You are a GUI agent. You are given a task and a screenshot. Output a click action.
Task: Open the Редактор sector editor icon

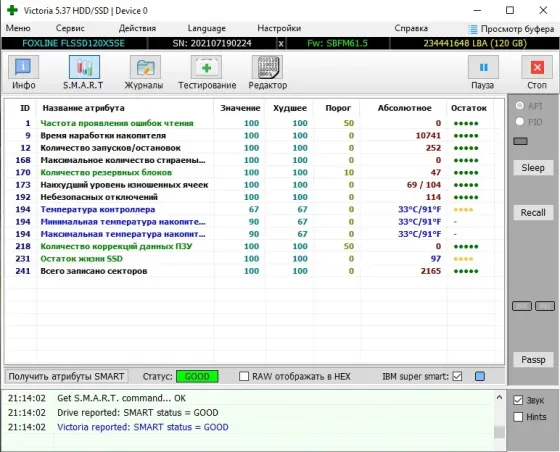267,67
